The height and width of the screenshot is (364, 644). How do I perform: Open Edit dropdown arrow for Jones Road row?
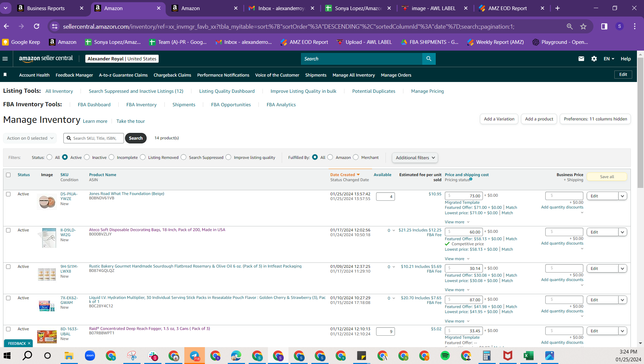623,196
